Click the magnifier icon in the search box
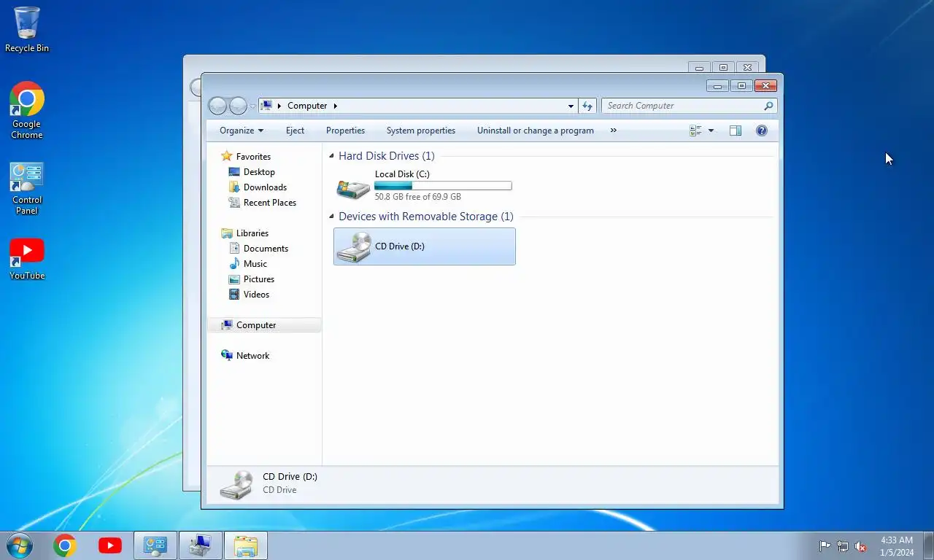Viewport: 934px width, 560px height. click(768, 106)
